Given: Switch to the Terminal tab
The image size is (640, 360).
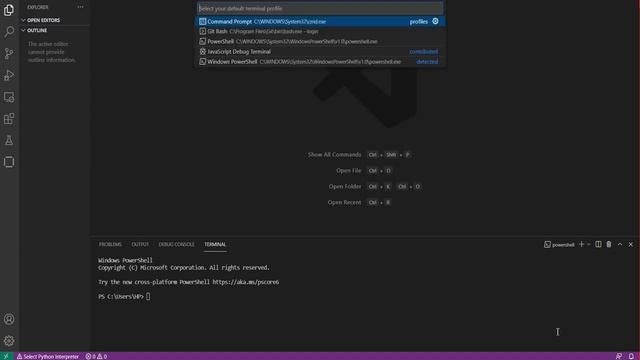Looking at the screenshot, I should pyautogui.click(x=215, y=244).
